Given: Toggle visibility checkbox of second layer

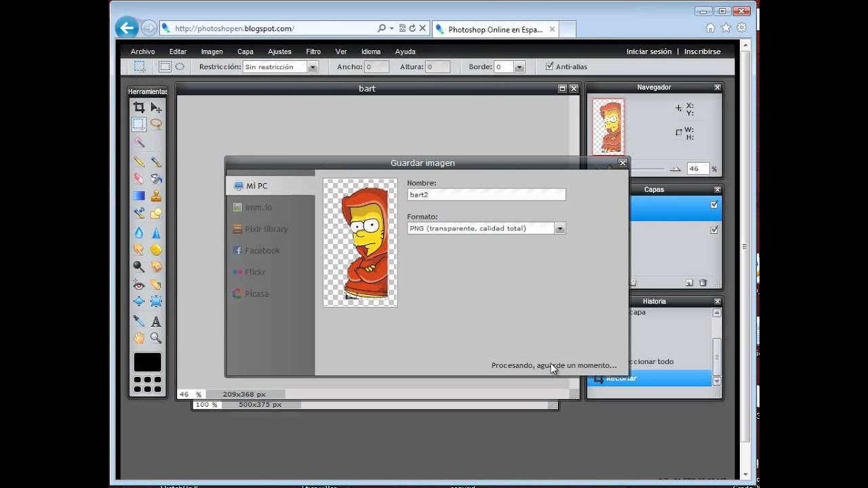Looking at the screenshot, I should point(714,230).
